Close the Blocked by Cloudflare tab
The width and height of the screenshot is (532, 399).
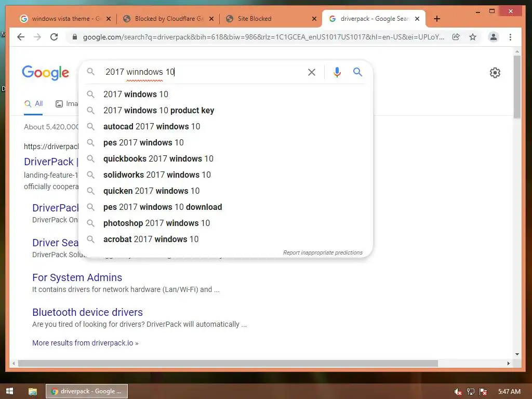tap(211, 19)
